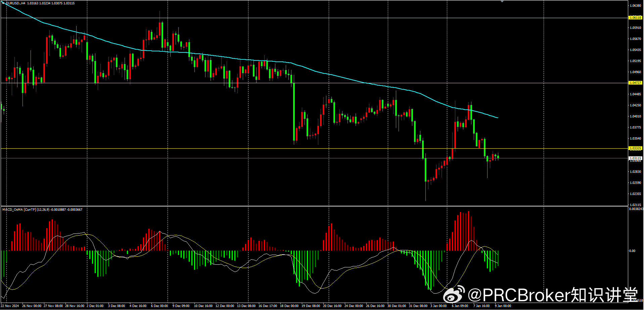This screenshot has height=310, width=644.
Task: Click the gray chart shift triangle marker
Action: 502,1
